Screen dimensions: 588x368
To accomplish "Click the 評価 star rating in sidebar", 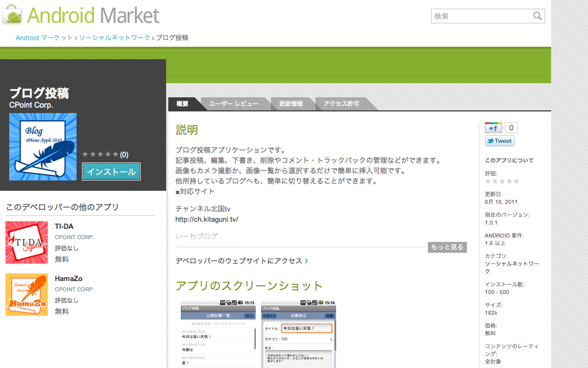I will pyautogui.click(x=502, y=182).
